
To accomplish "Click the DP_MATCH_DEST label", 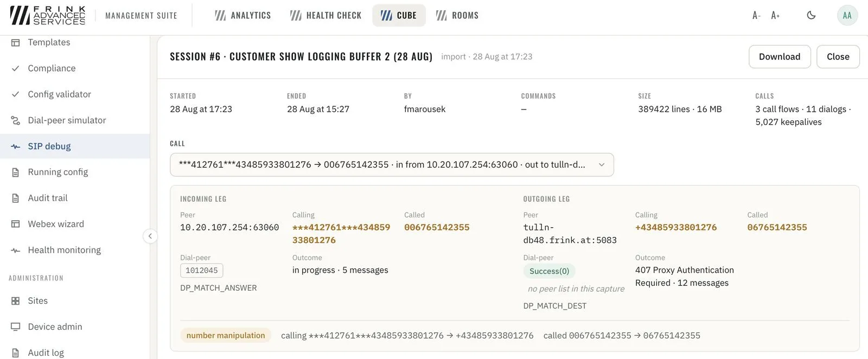I will (x=555, y=306).
